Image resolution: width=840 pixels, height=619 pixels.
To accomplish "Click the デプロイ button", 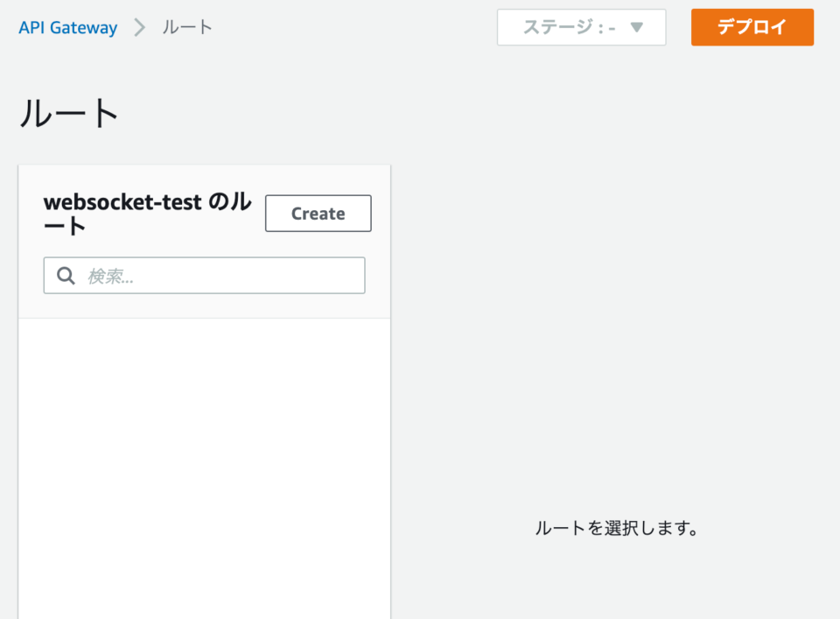I will pos(752,27).
